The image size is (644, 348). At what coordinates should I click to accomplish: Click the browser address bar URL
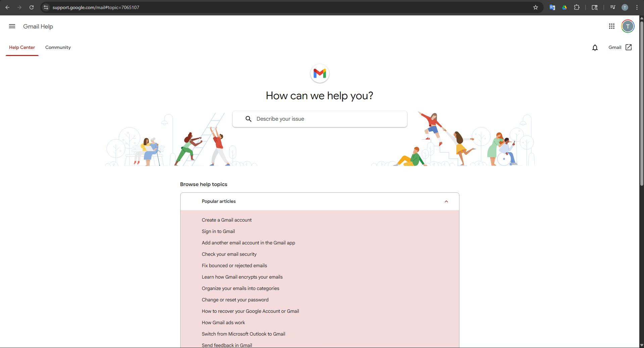pos(96,7)
